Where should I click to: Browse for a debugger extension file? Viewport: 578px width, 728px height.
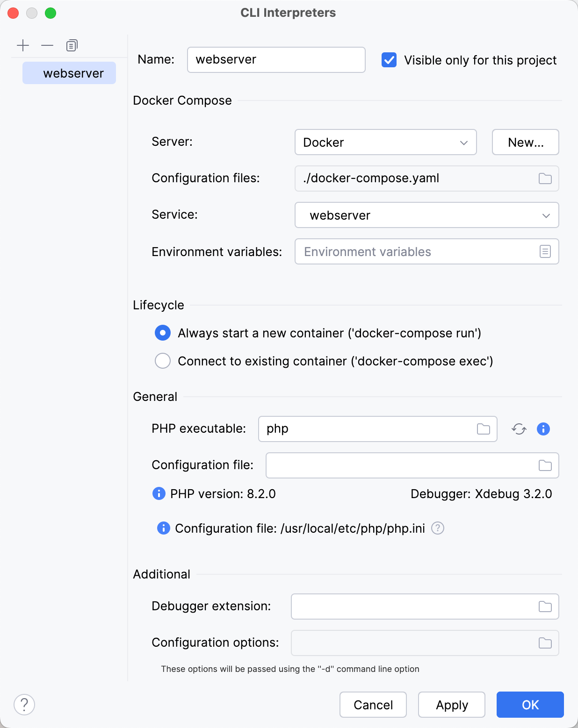(x=545, y=606)
